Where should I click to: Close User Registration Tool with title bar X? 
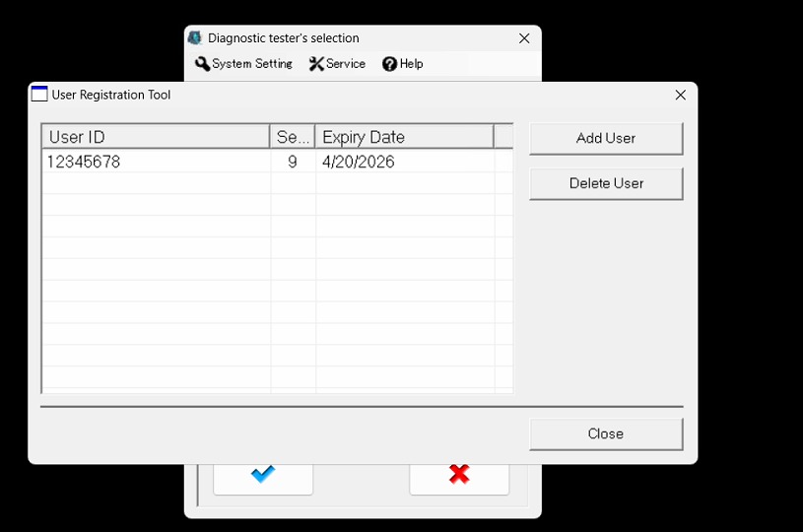[680, 95]
